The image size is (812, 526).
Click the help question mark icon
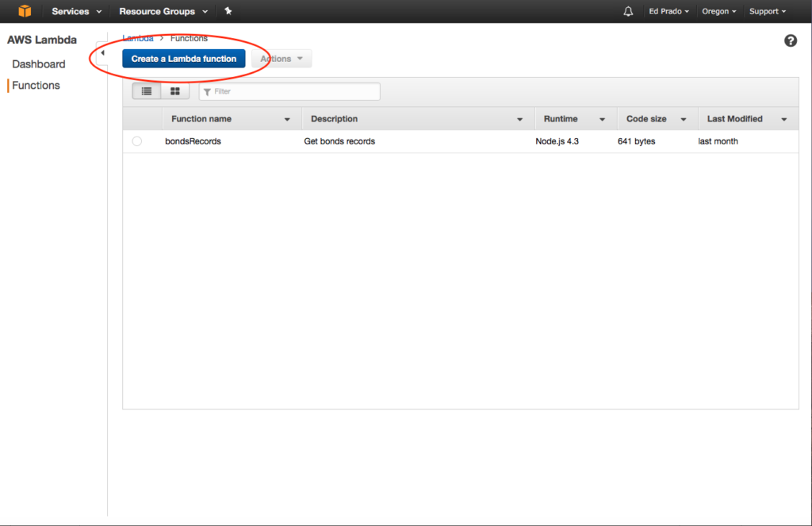[790, 41]
